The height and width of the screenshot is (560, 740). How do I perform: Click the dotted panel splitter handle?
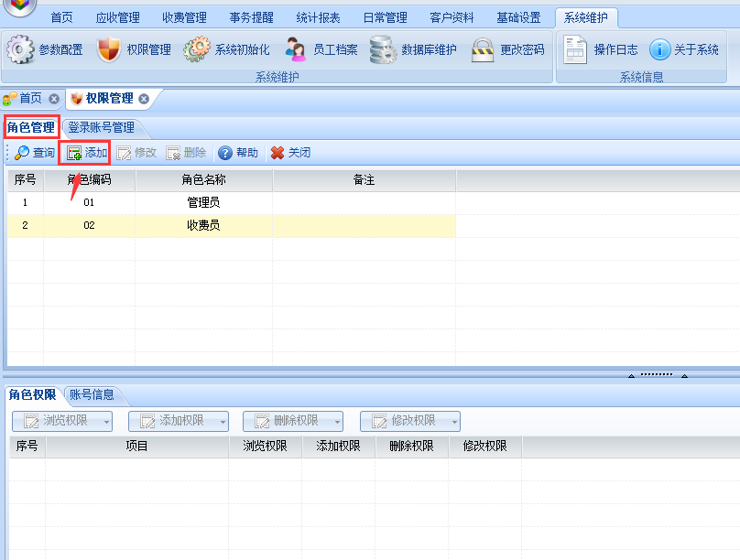tap(657, 375)
